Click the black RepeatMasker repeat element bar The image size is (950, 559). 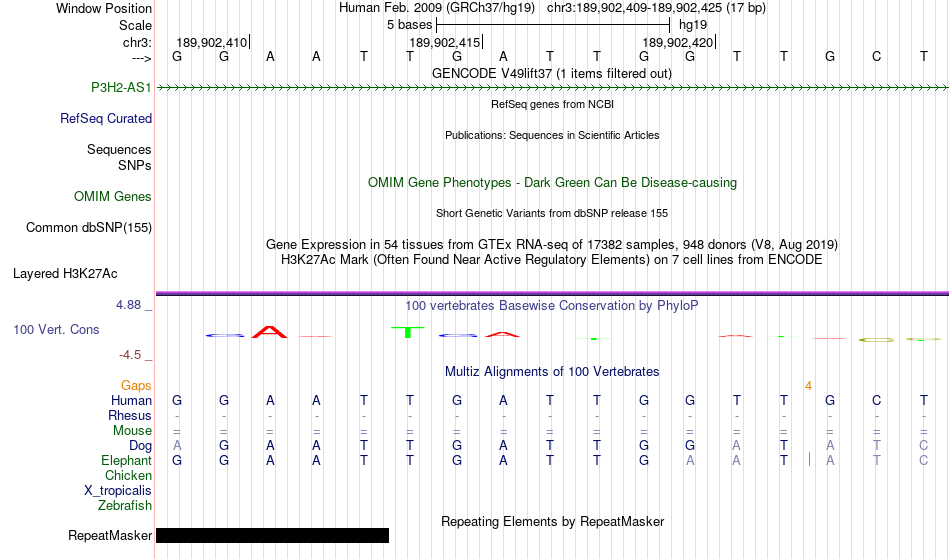click(273, 535)
